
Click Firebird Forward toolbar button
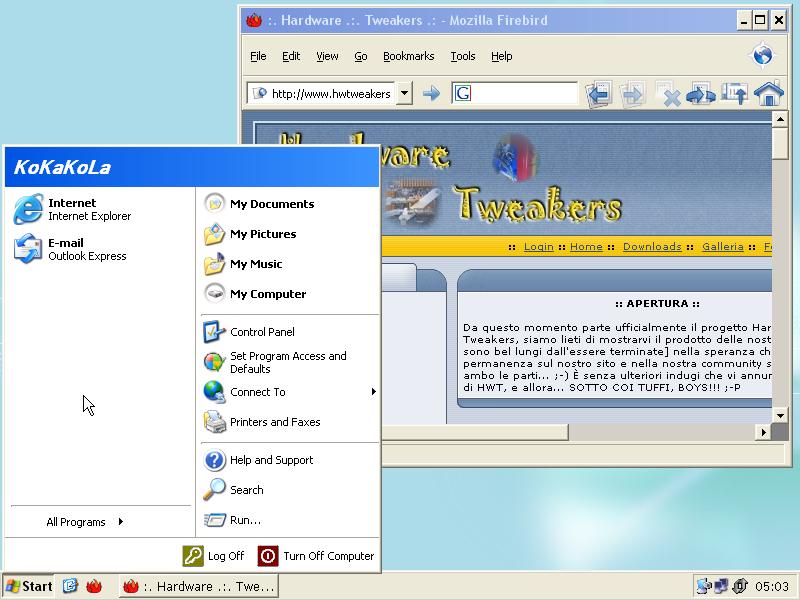tap(632, 94)
